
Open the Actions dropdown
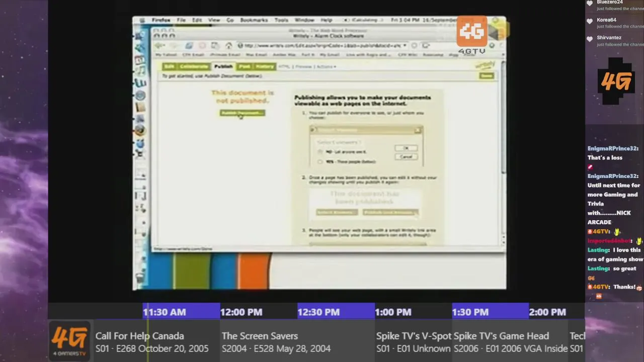[x=326, y=66]
